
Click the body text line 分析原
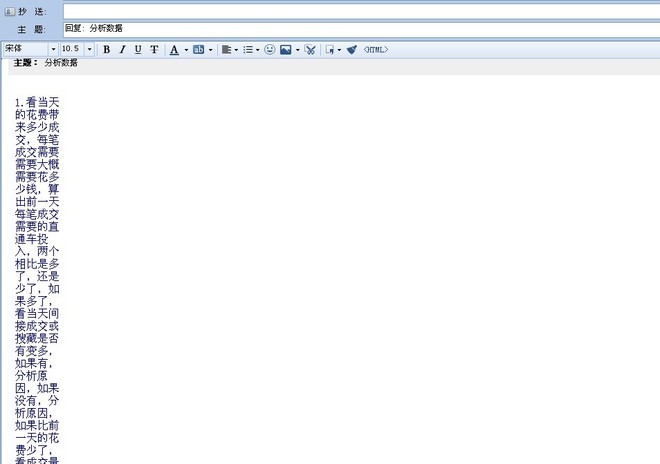click(31, 376)
